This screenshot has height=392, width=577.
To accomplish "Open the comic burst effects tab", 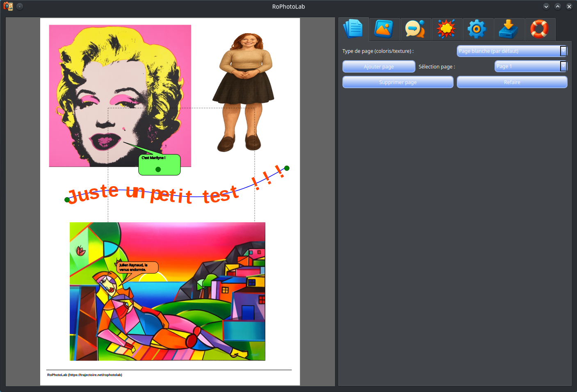I will click(x=447, y=29).
